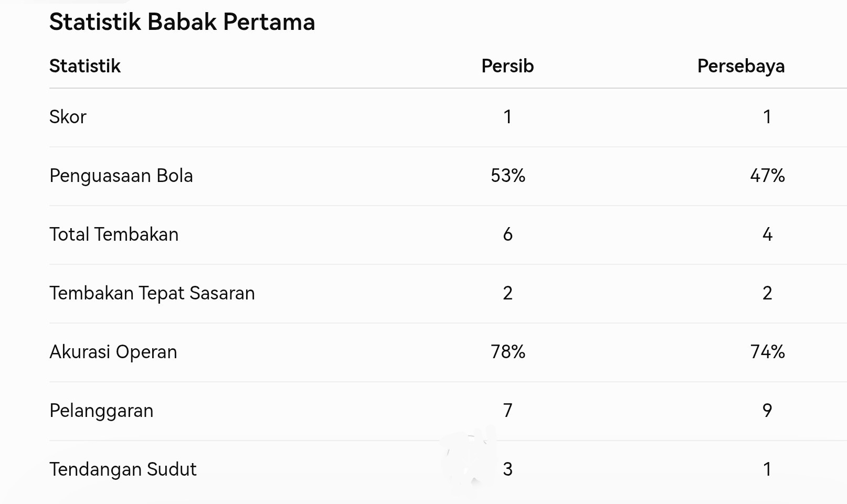Select the Skor row label

(x=68, y=116)
